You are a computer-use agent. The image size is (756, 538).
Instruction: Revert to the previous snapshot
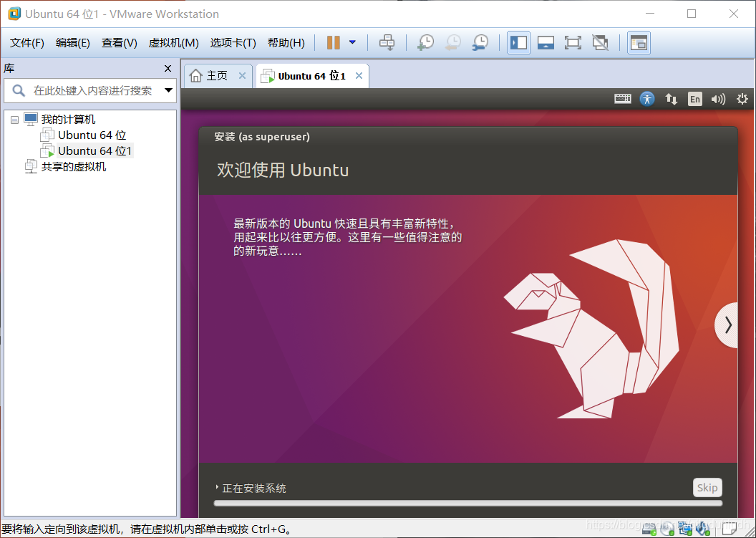[452, 42]
